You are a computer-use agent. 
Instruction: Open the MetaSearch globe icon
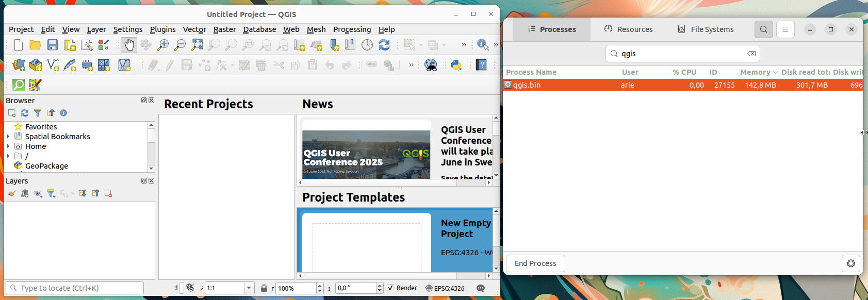click(431, 65)
